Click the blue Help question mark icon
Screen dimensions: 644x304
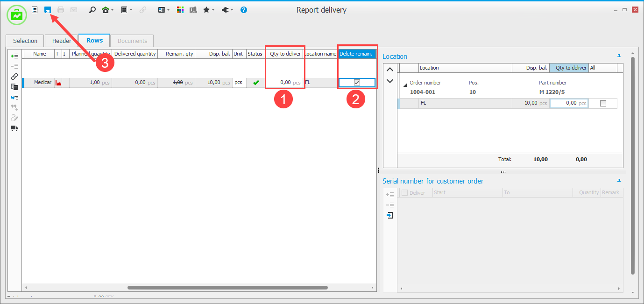point(243,10)
